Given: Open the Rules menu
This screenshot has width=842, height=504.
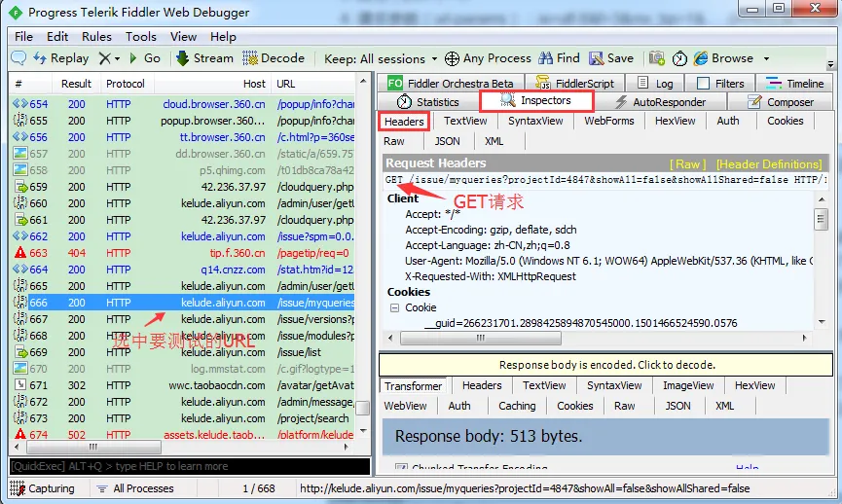Looking at the screenshot, I should pyautogui.click(x=96, y=37).
